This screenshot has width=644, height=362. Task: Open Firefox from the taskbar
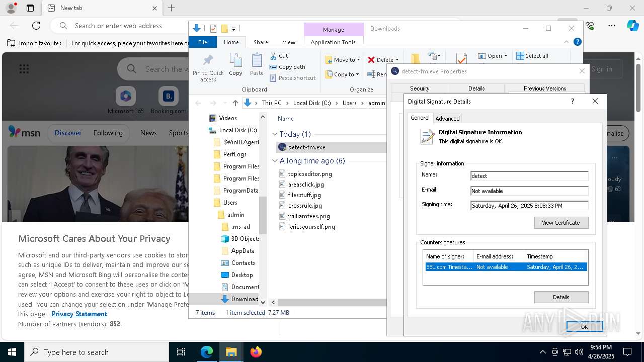pyautogui.click(x=256, y=352)
